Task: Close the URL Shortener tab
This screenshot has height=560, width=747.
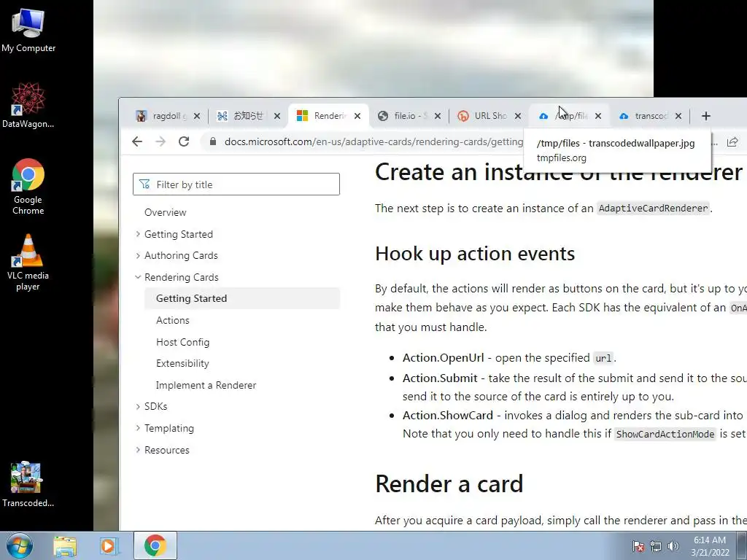Action: [518, 116]
